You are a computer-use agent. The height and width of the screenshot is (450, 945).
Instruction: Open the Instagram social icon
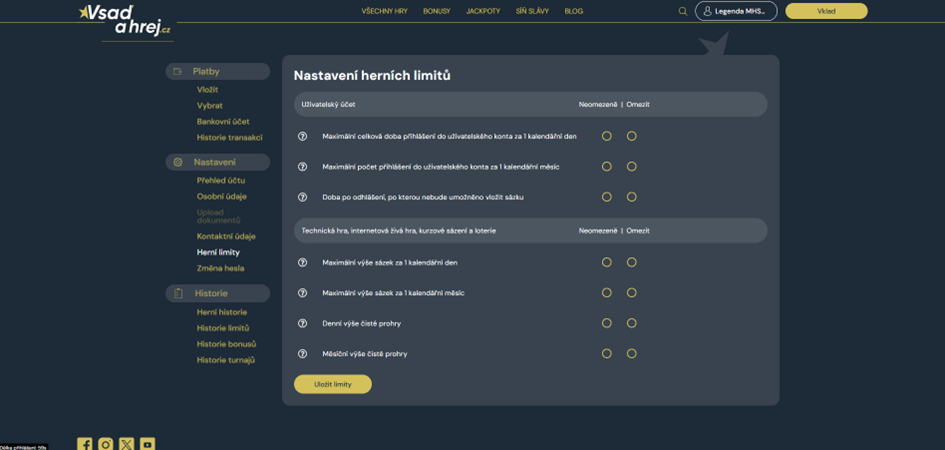[106, 445]
